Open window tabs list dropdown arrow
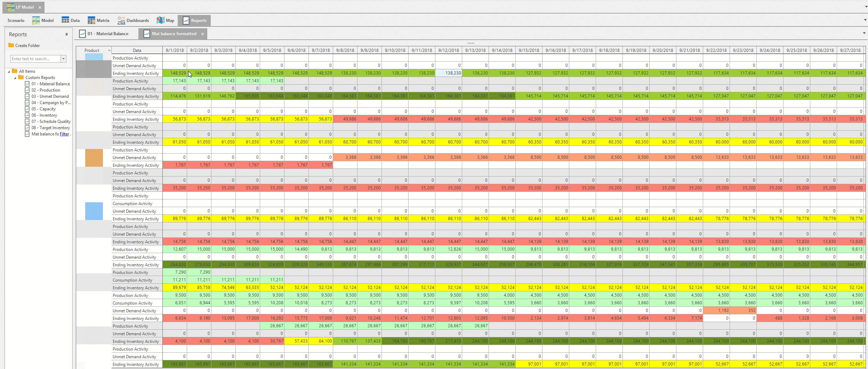Viewport: 868px width, 369px height. [x=866, y=7]
